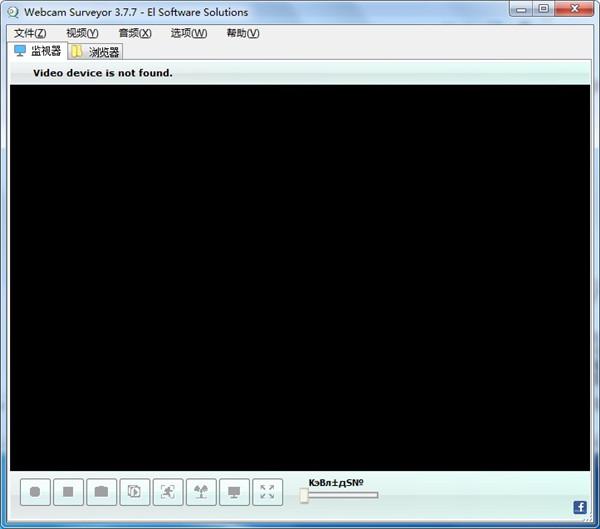Open the 视频(Y) menu
This screenshot has width=600, height=529.
coord(82,33)
